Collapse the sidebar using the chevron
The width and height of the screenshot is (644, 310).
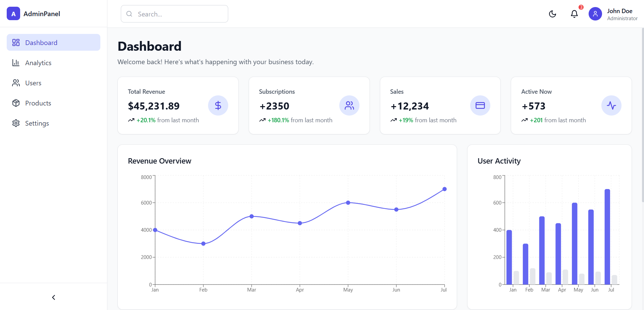[x=54, y=297]
